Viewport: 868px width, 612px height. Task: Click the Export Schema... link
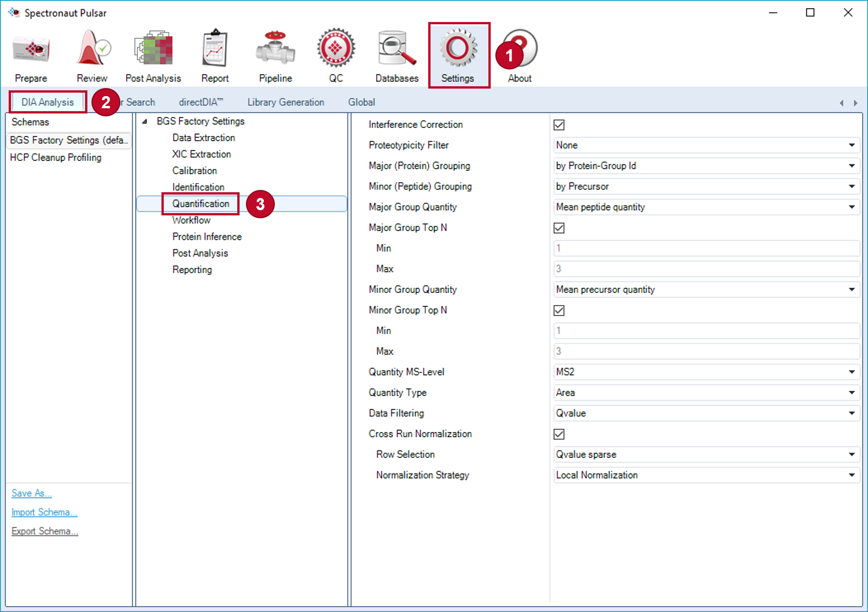pos(45,531)
